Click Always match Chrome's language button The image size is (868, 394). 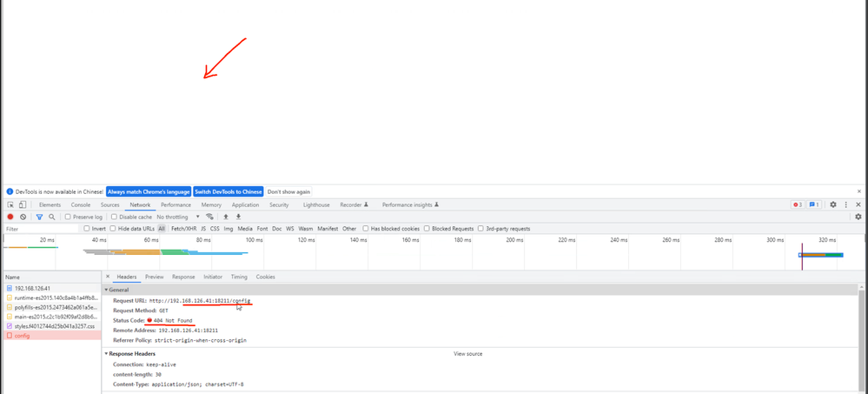pos(149,191)
